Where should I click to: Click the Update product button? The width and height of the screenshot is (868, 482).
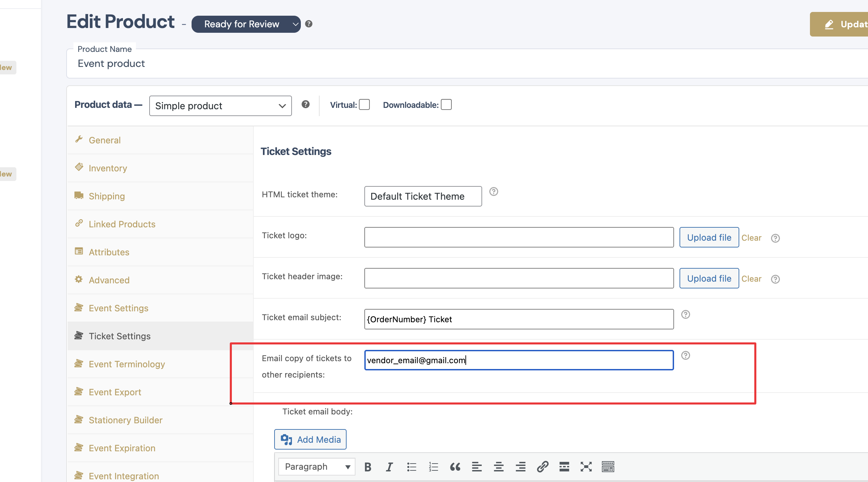click(x=839, y=24)
